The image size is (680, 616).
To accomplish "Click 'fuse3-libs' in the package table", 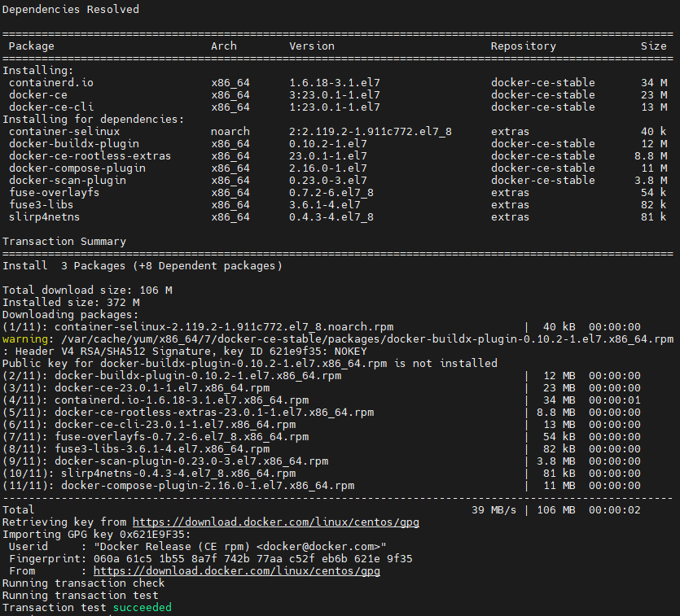I will 42,205.
